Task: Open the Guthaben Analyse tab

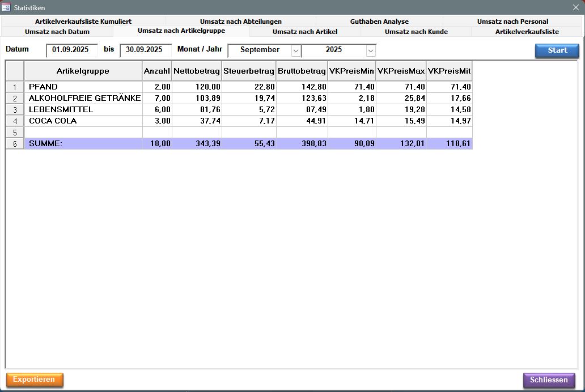Action: pyautogui.click(x=379, y=22)
